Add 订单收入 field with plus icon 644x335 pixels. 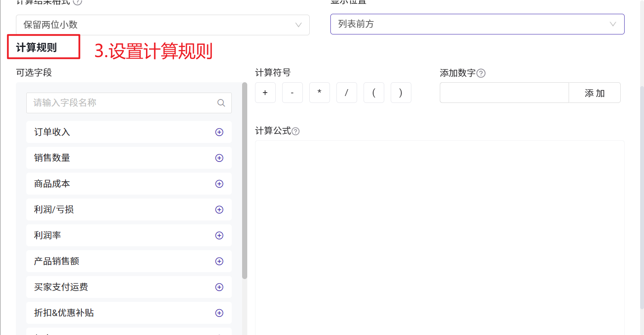[x=219, y=132]
